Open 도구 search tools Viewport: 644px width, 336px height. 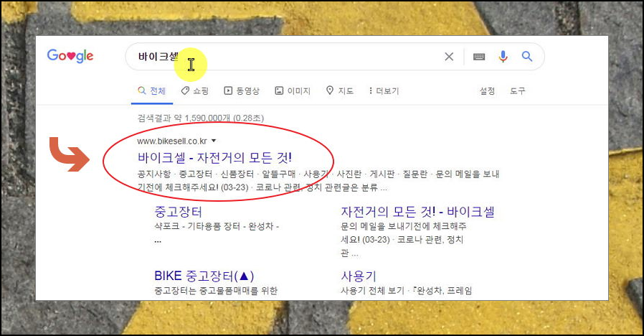[518, 91]
